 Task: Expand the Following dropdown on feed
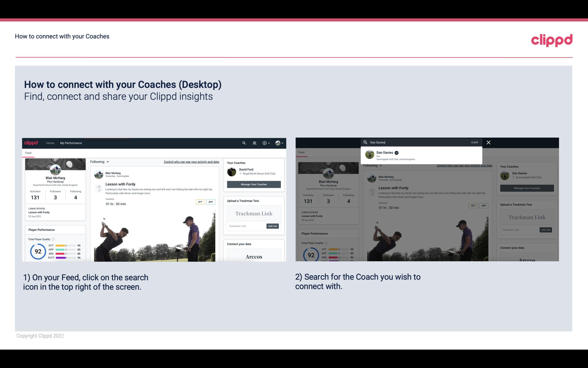coord(100,161)
